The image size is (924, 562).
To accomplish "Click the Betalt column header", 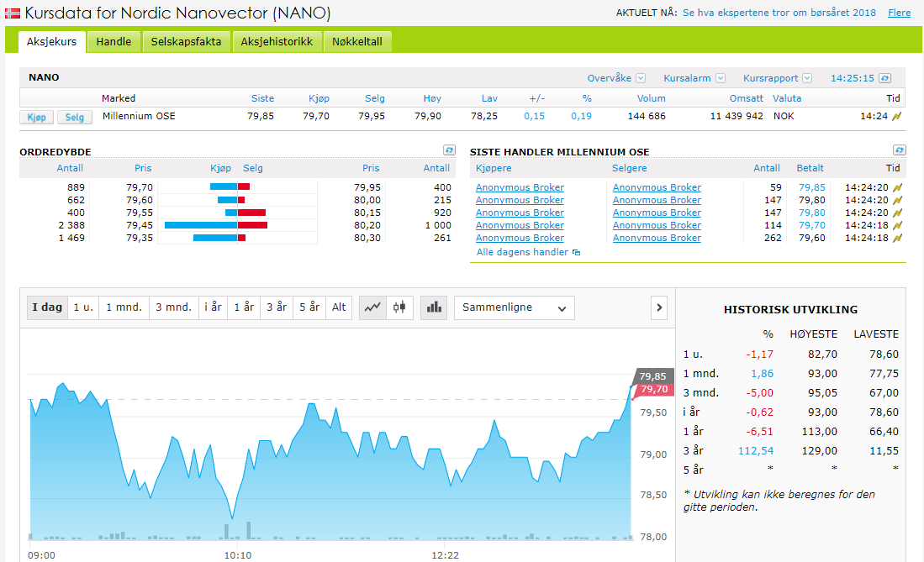I will click(x=810, y=168).
